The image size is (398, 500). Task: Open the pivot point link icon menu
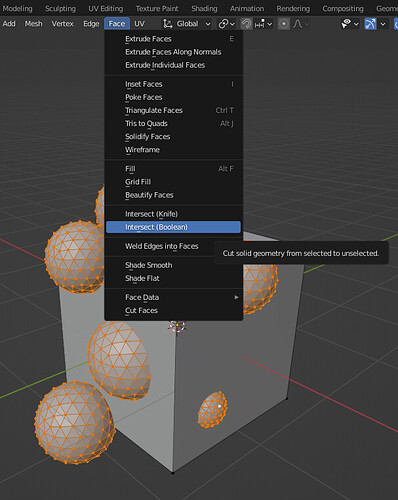pos(223,24)
